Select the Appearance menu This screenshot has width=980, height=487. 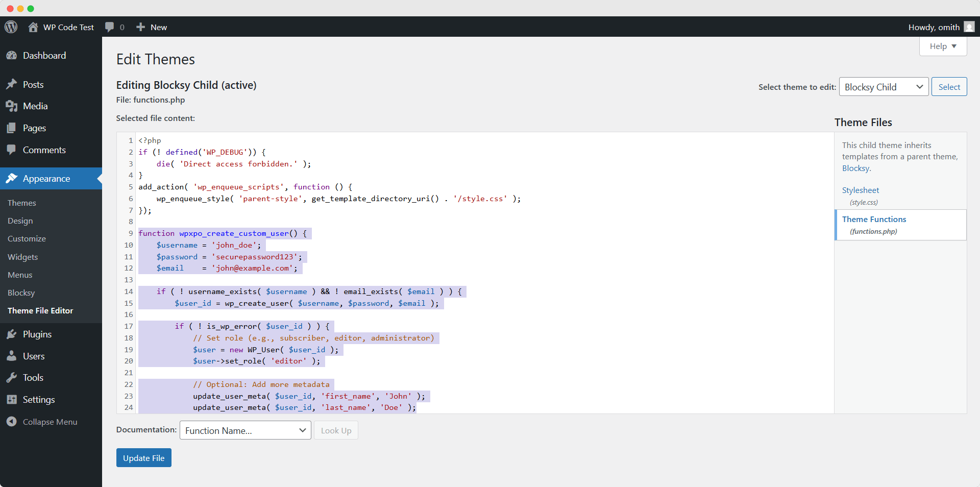click(x=51, y=179)
